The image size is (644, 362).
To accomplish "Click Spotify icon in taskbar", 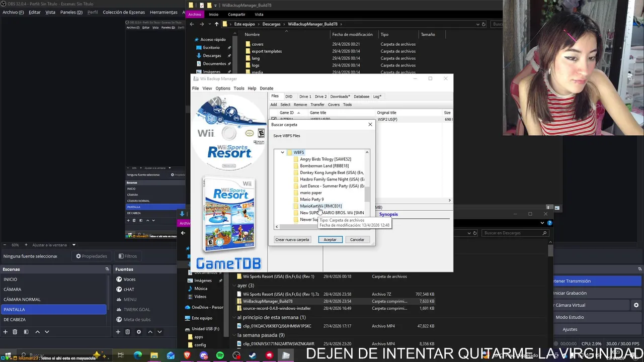I will tap(220, 355).
